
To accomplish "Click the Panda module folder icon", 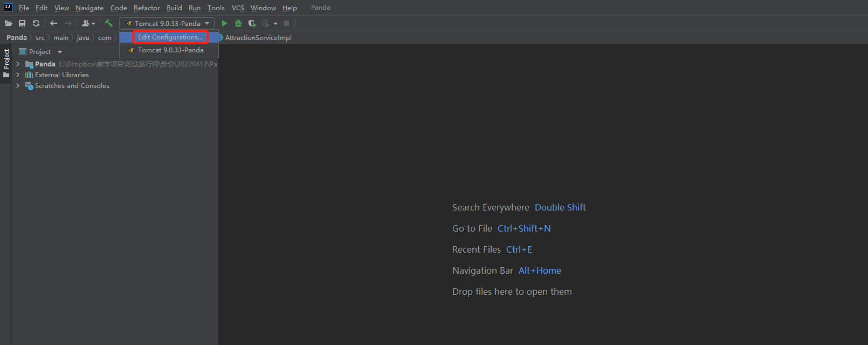I will [29, 64].
